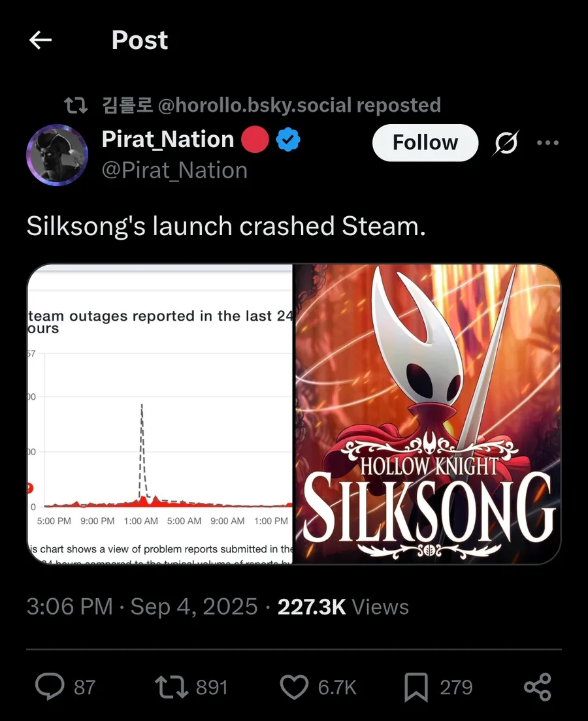Open Pirat_Nation's profile avatar

tap(57, 155)
